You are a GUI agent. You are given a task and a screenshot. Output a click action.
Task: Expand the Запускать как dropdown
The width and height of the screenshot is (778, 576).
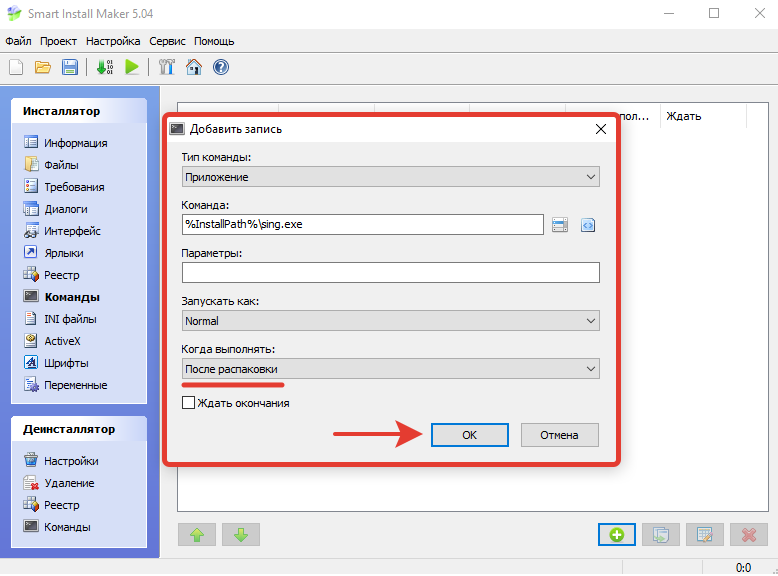tap(390, 321)
